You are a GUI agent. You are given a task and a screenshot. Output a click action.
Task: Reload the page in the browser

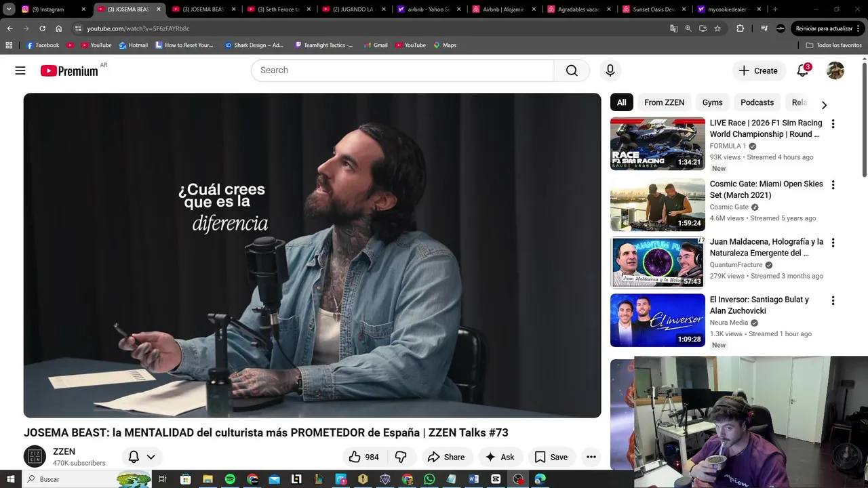(x=42, y=28)
